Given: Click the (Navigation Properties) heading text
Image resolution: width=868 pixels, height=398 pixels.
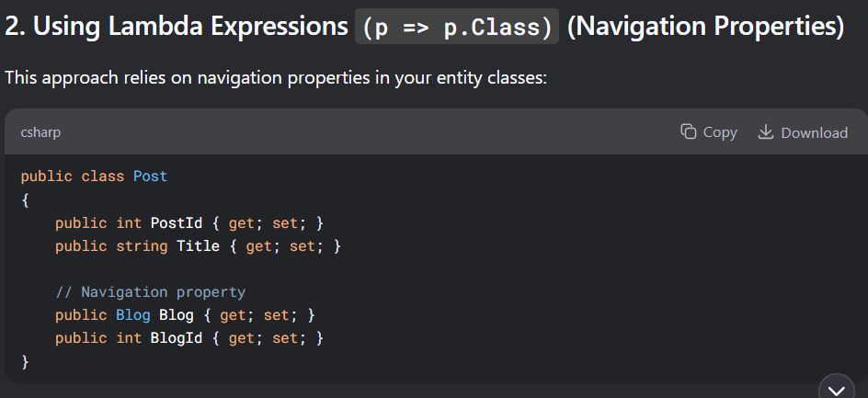Looking at the screenshot, I should (x=706, y=27).
